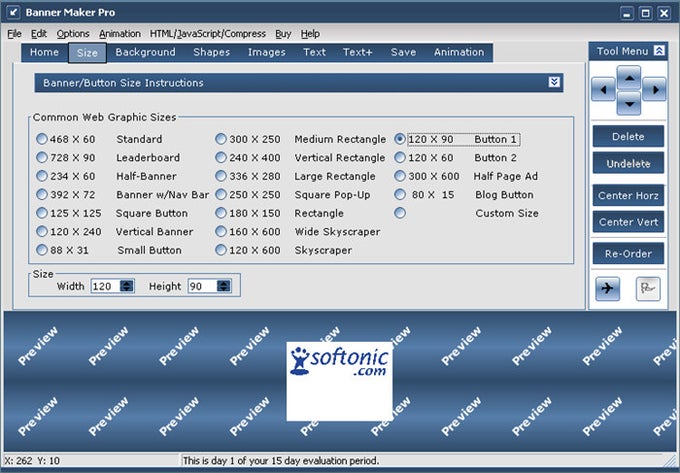Viewport: 680px width, 473px height.
Task: Choose 234 X 60 Half-Banner option
Action: pyautogui.click(x=42, y=176)
